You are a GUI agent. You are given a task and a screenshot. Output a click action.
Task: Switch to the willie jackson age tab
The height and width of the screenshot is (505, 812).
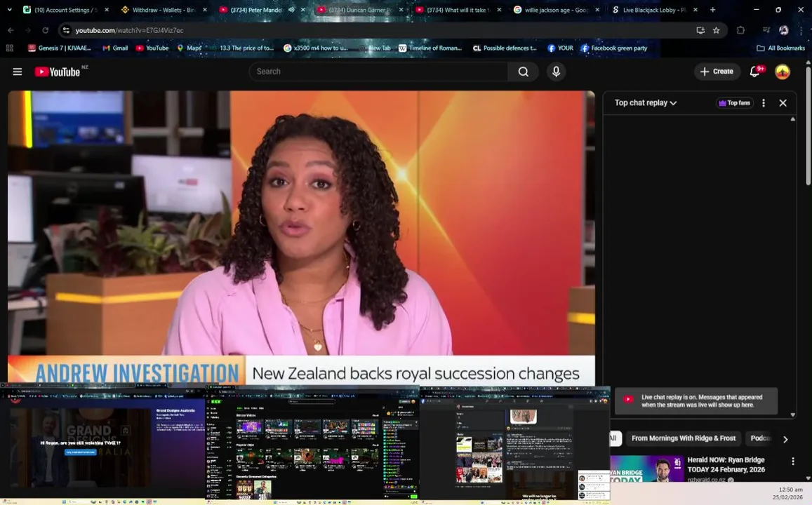[555, 9]
